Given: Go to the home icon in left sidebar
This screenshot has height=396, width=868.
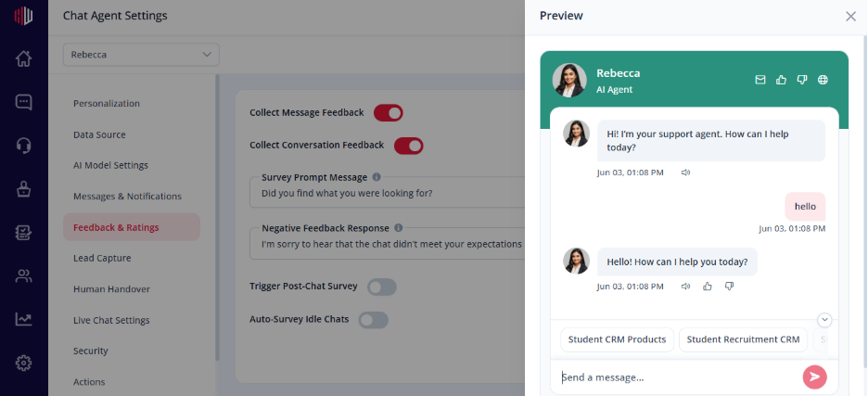Looking at the screenshot, I should (23, 58).
